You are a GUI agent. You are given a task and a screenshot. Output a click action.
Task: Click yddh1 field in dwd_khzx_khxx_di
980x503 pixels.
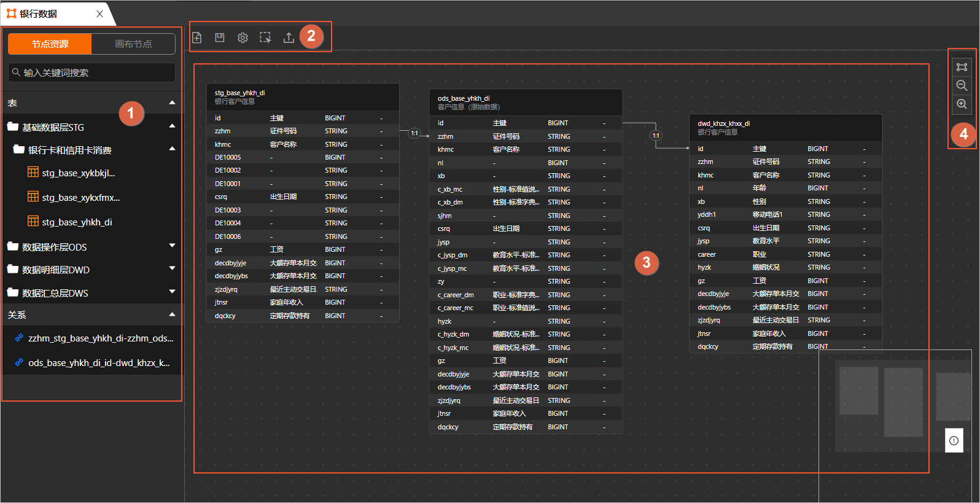785,214
